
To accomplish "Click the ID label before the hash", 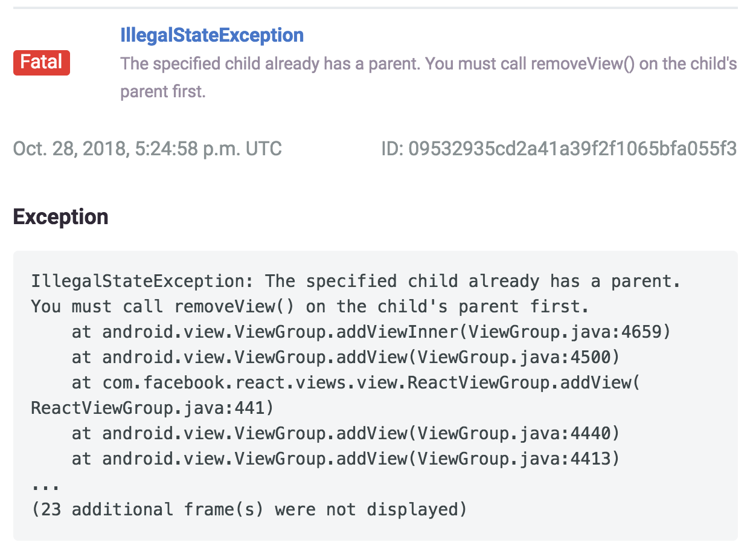I will point(391,148).
